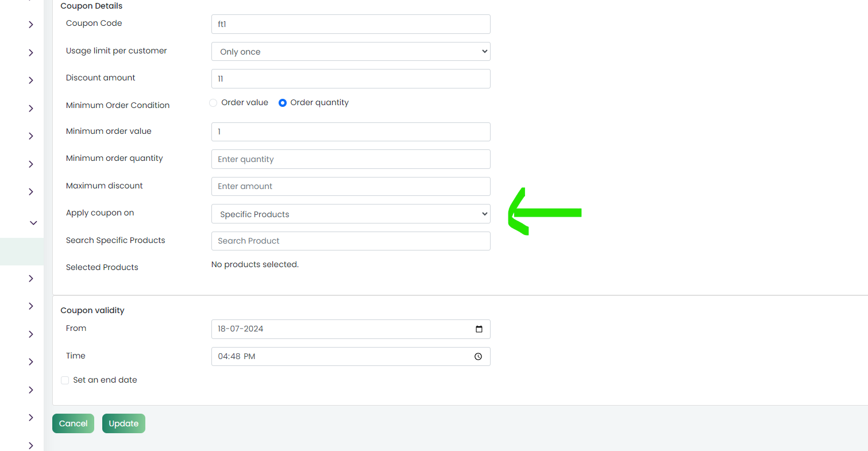Expand sidebar chevron level with Minimum order value
Viewport: 868px width, 451px height.
31,136
